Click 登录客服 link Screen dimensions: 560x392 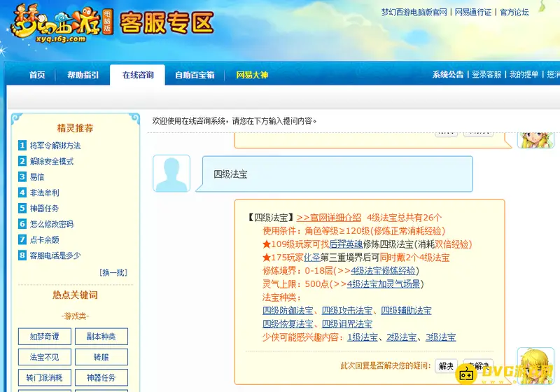tap(486, 74)
